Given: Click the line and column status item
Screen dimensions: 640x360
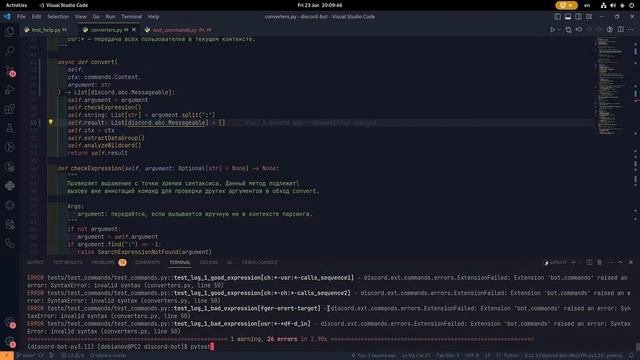Looking at the screenshot, I should click(416, 356).
